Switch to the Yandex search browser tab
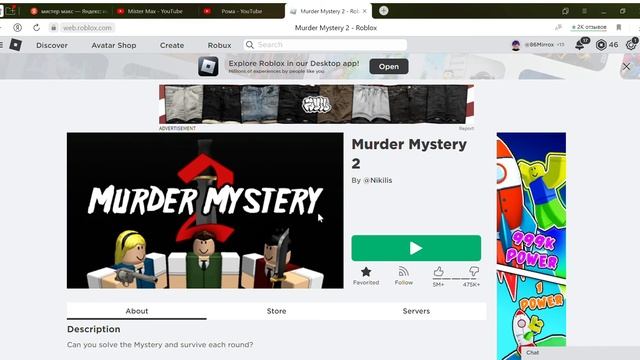This screenshot has width=640, height=360. (69, 11)
